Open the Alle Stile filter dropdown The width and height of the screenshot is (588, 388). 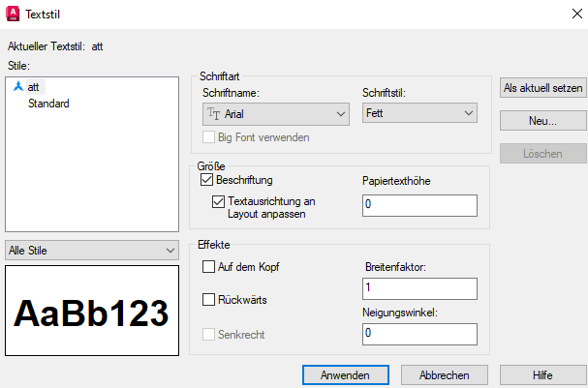(91, 250)
